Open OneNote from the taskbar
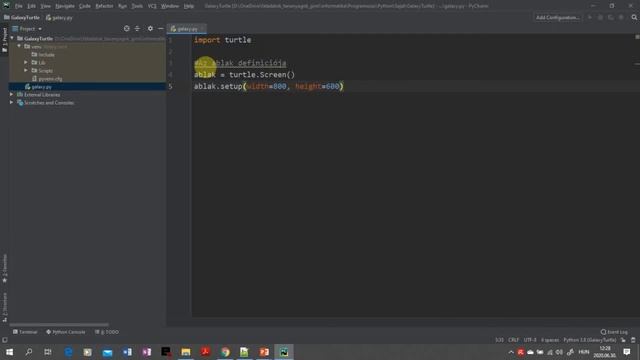The width and height of the screenshot is (640, 360). click(x=147, y=352)
